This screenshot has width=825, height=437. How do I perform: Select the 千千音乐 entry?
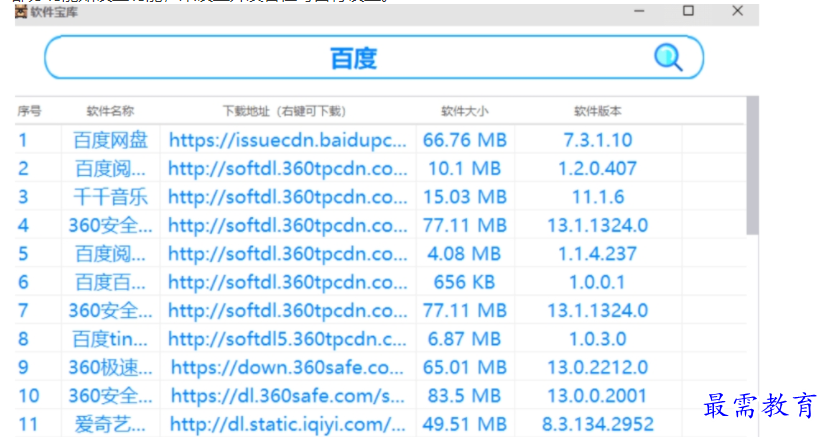[110, 197]
